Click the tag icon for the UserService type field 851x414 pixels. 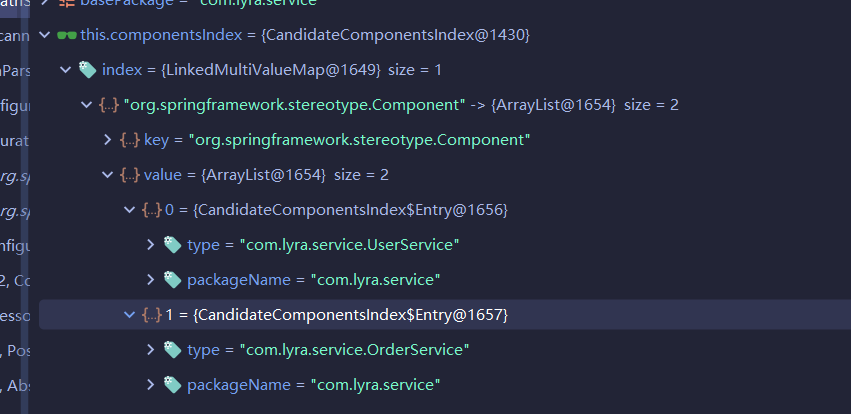[172, 245]
